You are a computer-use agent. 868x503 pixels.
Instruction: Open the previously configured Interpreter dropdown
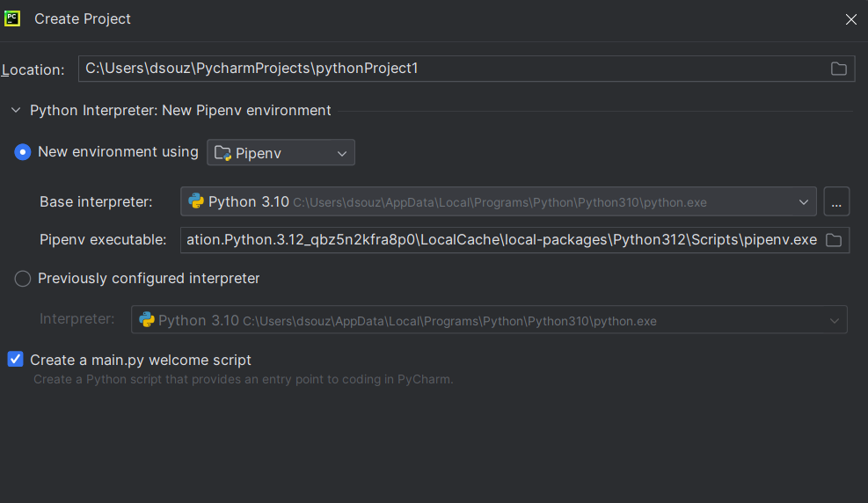pyautogui.click(x=489, y=320)
